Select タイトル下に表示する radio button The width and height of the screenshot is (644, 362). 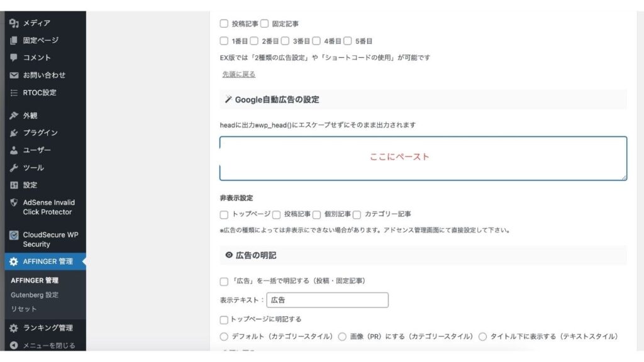click(483, 337)
